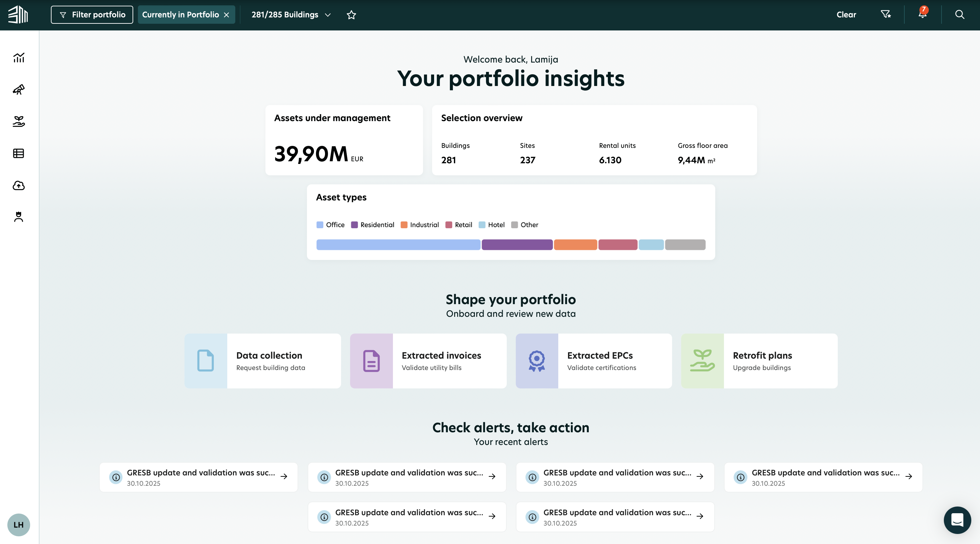Click the Residential purple bar segment
The width and height of the screenshot is (980, 544).
(517, 245)
